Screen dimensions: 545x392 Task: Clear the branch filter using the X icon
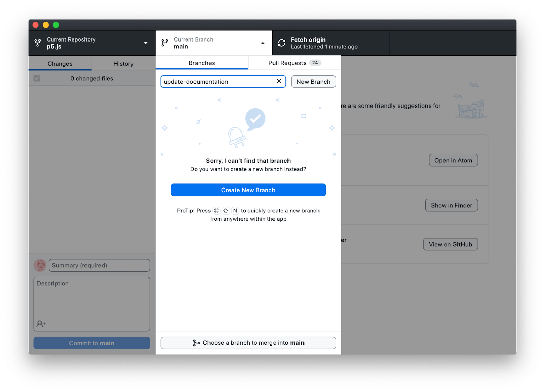(x=279, y=81)
